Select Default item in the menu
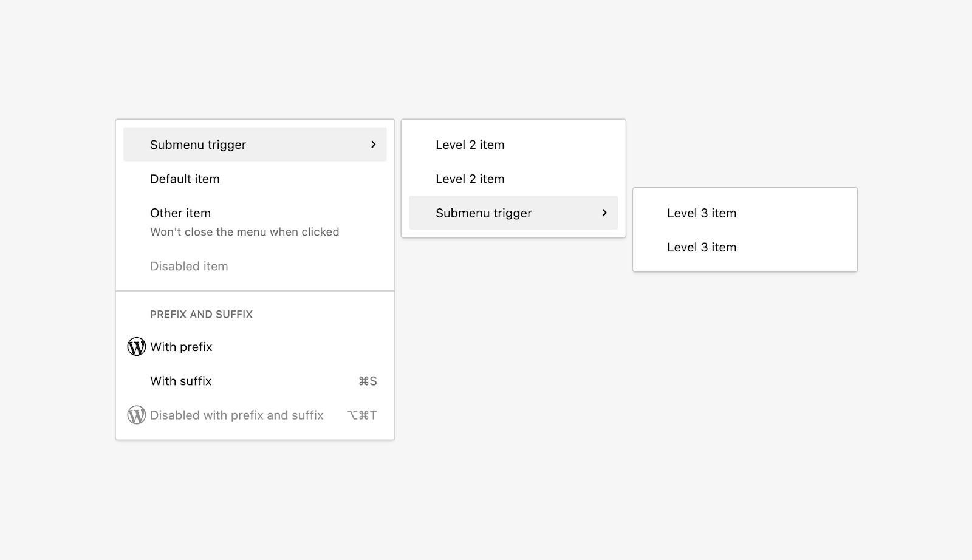 point(255,179)
